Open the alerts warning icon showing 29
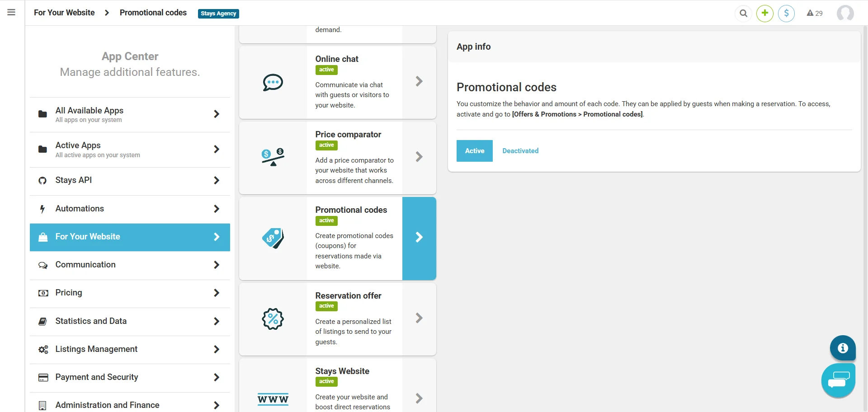Image resolution: width=868 pixels, height=412 pixels. 815,13
